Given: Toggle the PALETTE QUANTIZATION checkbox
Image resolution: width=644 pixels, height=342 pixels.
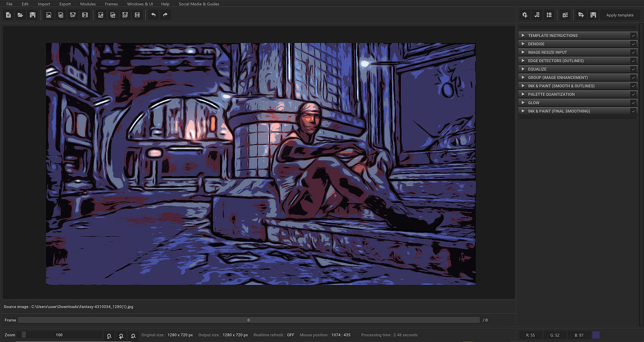Looking at the screenshot, I should pyautogui.click(x=633, y=94).
